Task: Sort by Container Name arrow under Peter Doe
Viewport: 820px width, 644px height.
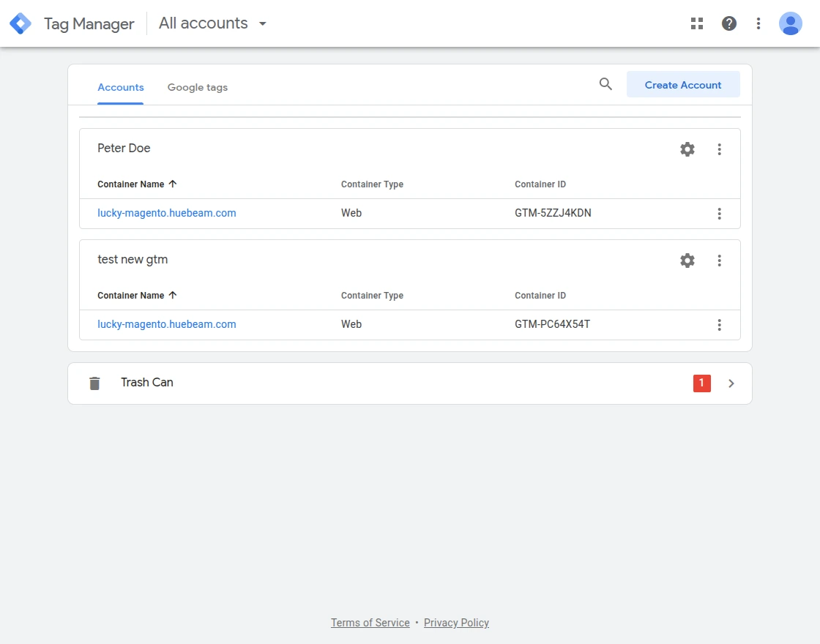Action: coord(173,184)
